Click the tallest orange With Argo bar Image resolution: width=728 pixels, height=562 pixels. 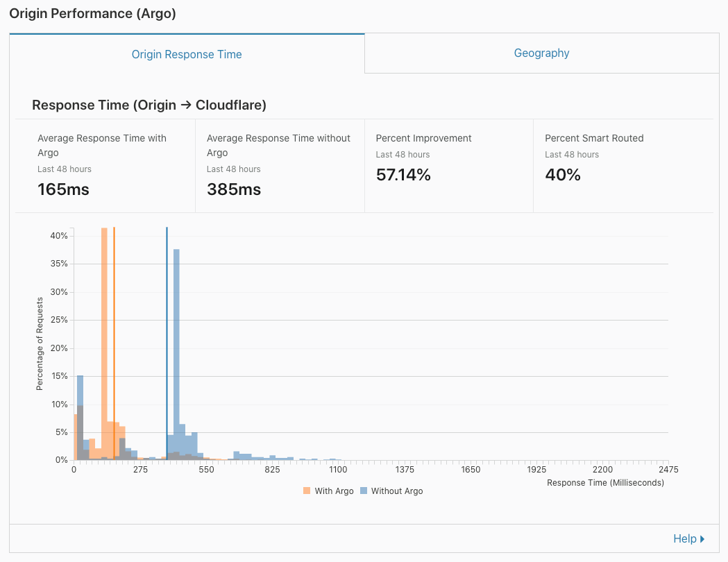click(x=105, y=343)
